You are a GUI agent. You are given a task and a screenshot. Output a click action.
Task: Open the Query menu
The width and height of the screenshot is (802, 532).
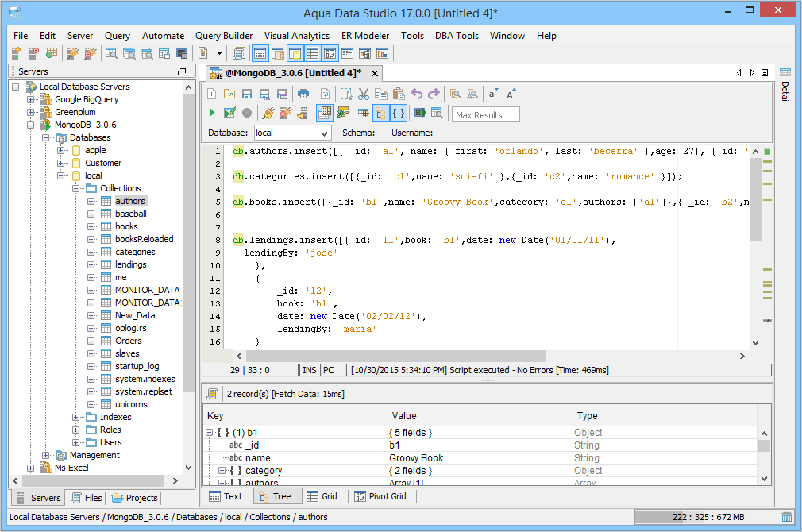point(118,36)
